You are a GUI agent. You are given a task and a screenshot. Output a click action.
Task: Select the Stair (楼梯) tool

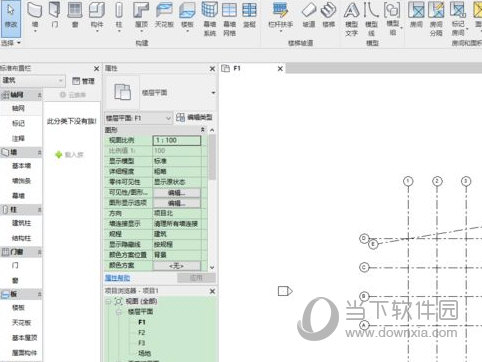[328, 15]
